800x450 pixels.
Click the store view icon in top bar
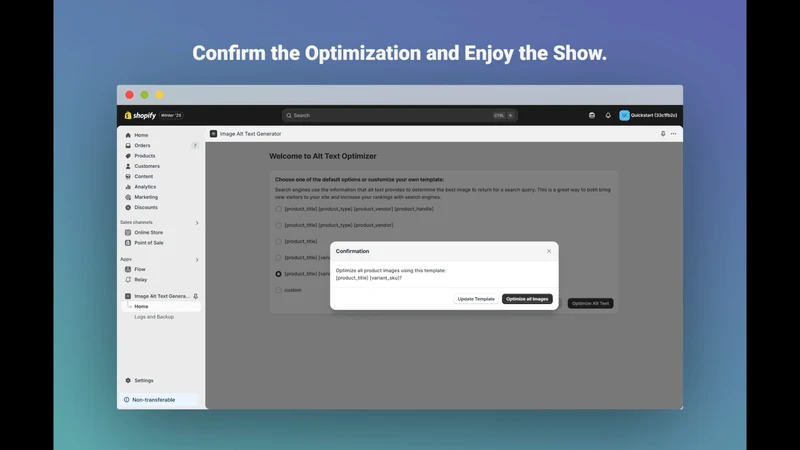(592, 115)
